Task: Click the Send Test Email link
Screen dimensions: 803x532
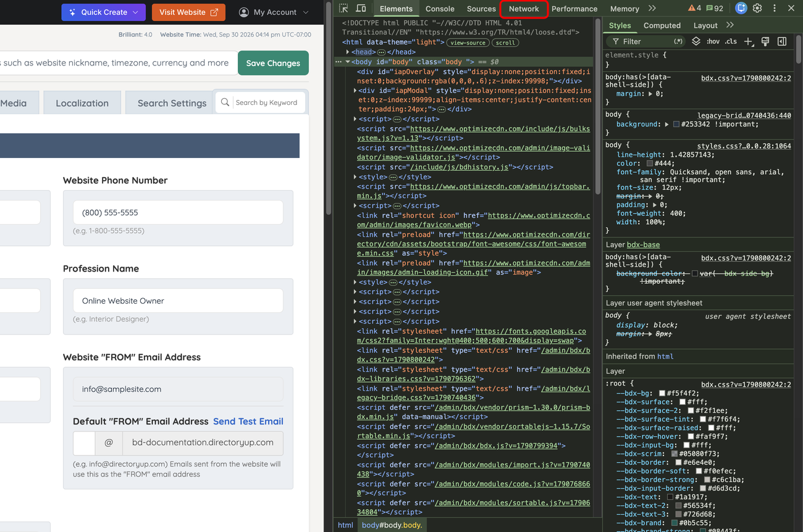Action: click(248, 421)
